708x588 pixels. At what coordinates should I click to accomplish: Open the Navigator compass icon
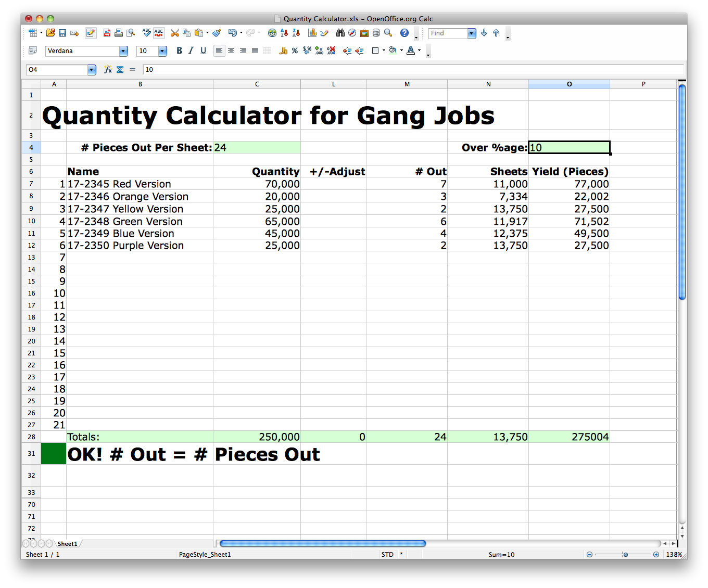[352, 33]
